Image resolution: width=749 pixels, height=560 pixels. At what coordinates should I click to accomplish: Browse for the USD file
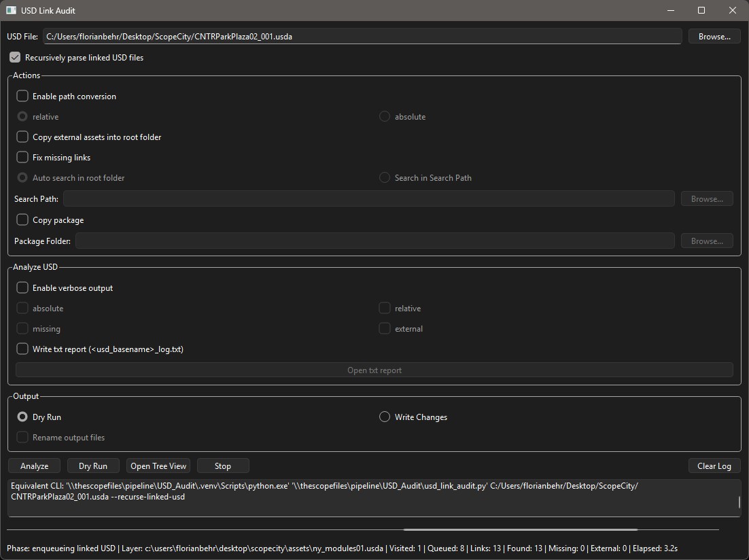tap(714, 36)
